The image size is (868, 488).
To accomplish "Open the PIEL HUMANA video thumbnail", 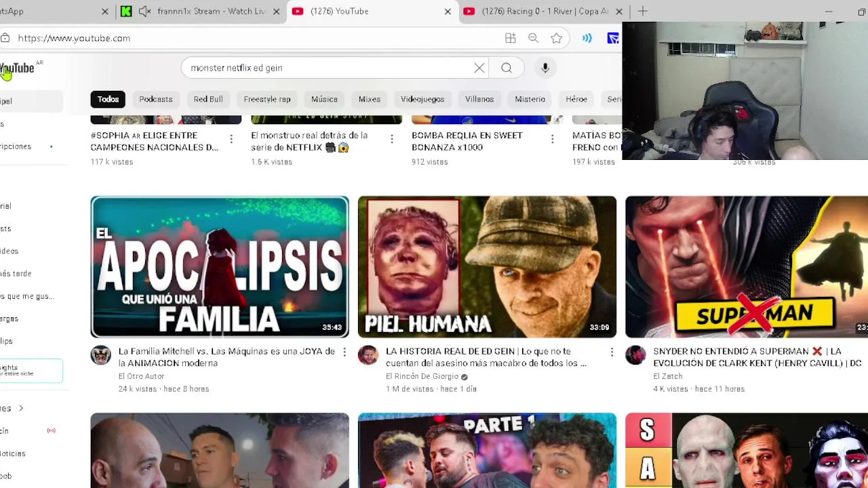I will coord(487,267).
